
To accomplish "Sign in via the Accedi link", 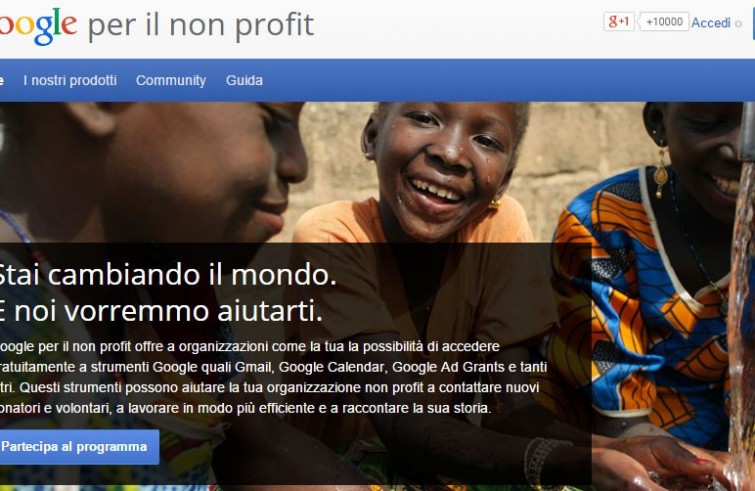I will click(x=711, y=23).
